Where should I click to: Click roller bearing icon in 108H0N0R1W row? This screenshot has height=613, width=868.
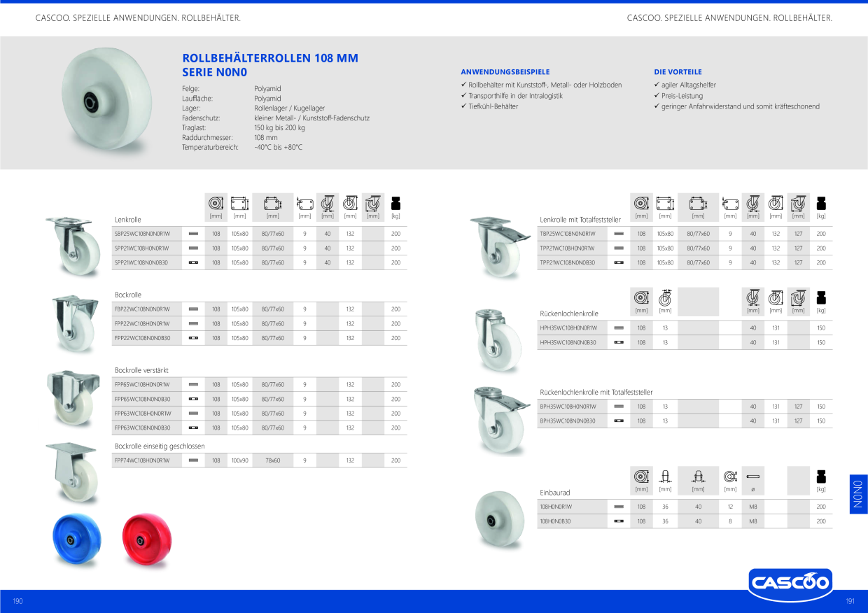[619, 506]
